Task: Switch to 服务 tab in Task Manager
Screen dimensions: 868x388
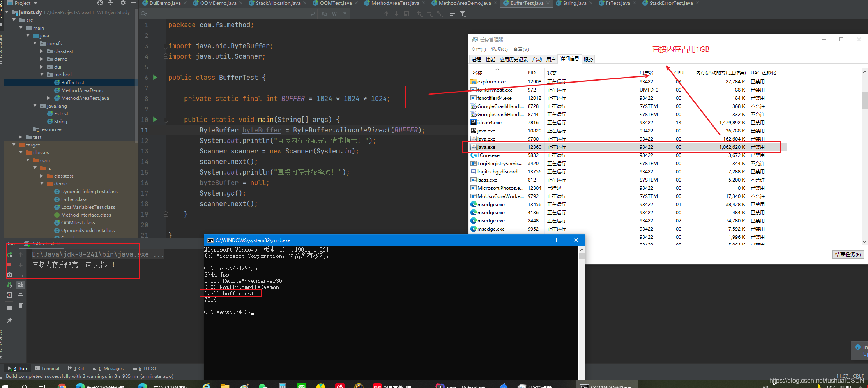Action: [588, 59]
